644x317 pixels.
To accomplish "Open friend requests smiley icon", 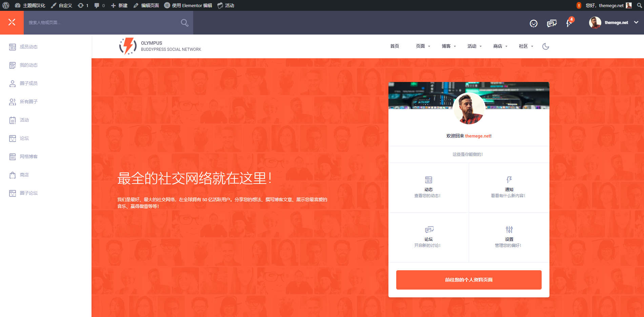I will [534, 23].
